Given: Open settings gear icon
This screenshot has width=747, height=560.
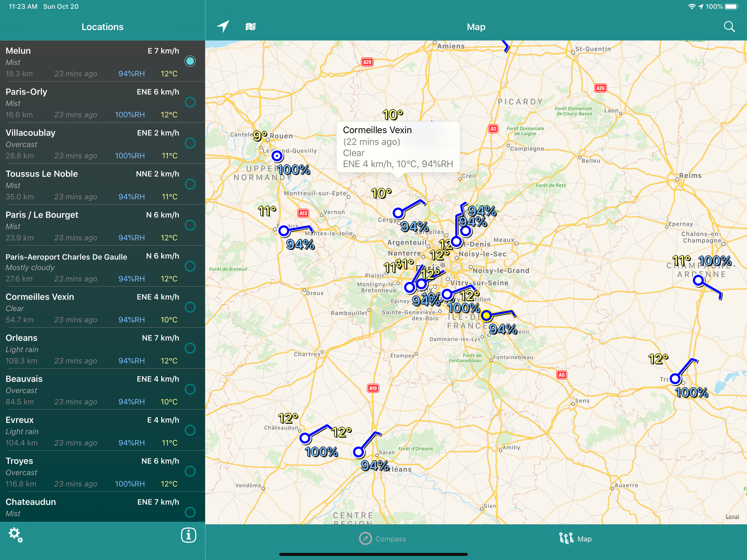Looking at the screenshot, I should (15, 535).
